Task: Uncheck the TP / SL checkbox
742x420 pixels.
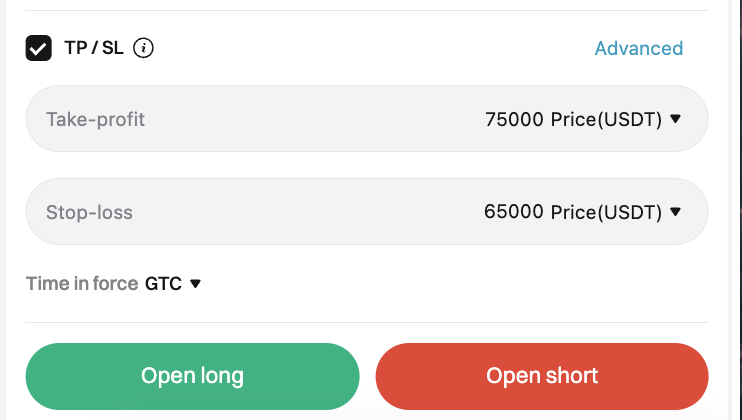Action: (x=39, y=48)
